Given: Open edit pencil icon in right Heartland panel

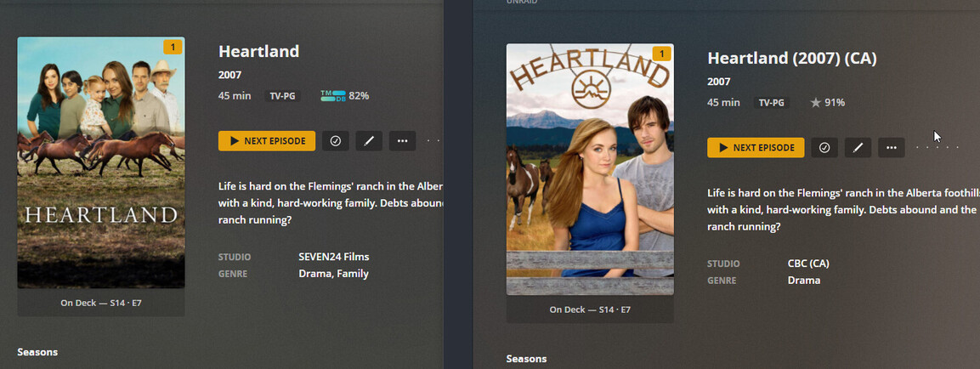Looking at the screenshot, I should pos(858,148).
